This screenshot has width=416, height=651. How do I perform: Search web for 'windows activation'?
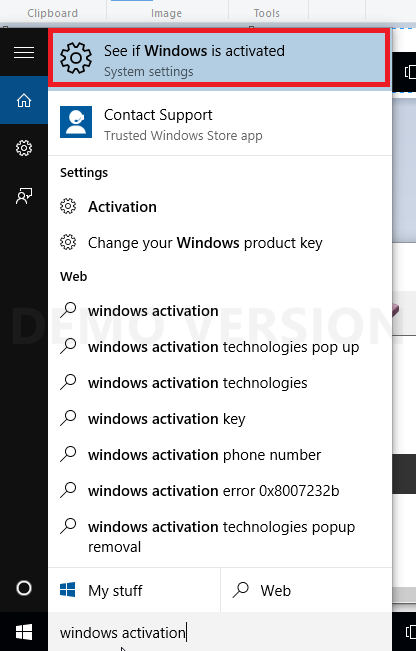[x=220, y=311]
